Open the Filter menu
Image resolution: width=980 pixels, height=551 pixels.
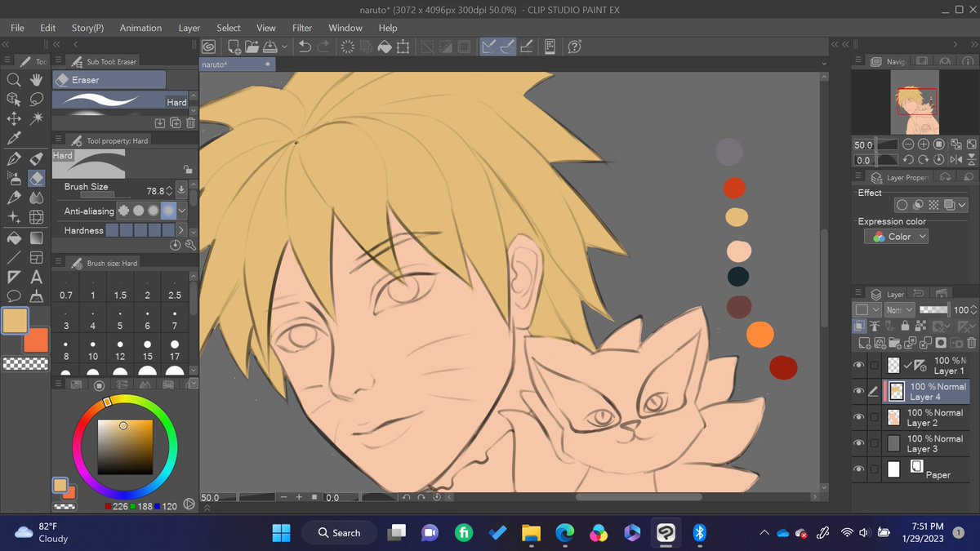[302, 28]
